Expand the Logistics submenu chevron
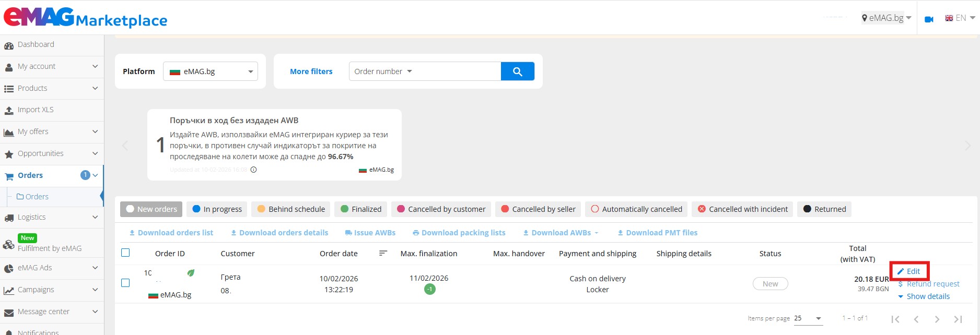 tap(95, 217)
